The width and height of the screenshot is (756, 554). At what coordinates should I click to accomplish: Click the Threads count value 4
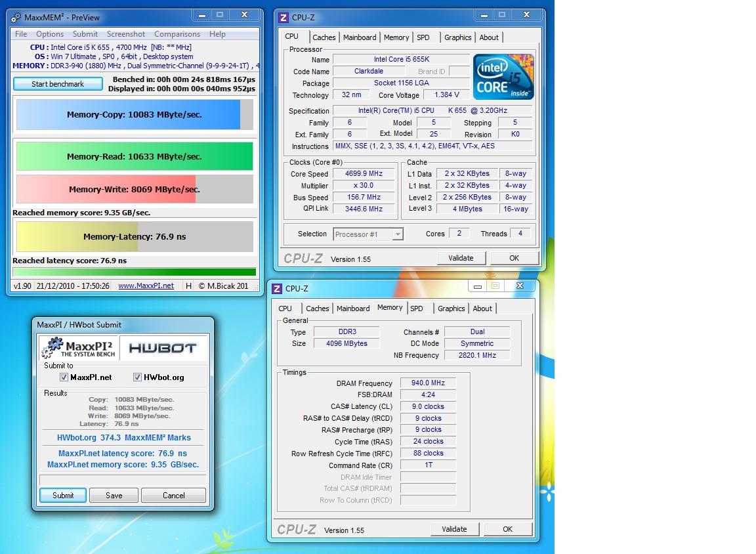pyautogui.click(x=520, y=234)
